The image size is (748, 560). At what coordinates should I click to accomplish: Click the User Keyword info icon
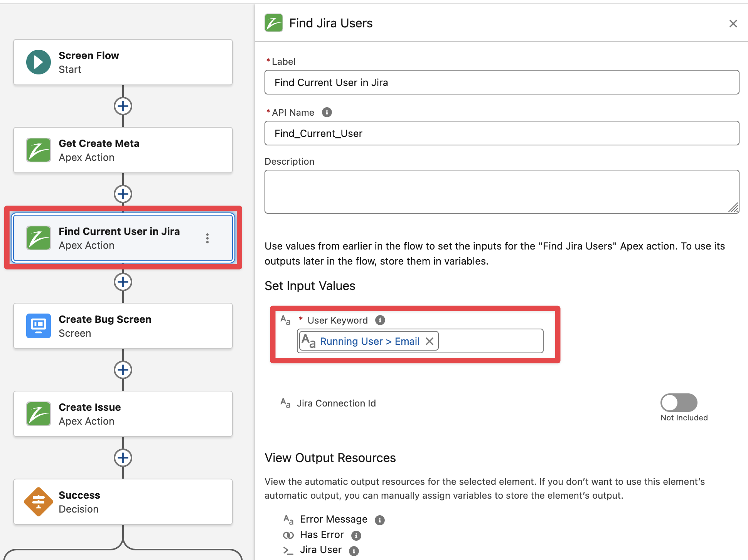tap(380, 320)
